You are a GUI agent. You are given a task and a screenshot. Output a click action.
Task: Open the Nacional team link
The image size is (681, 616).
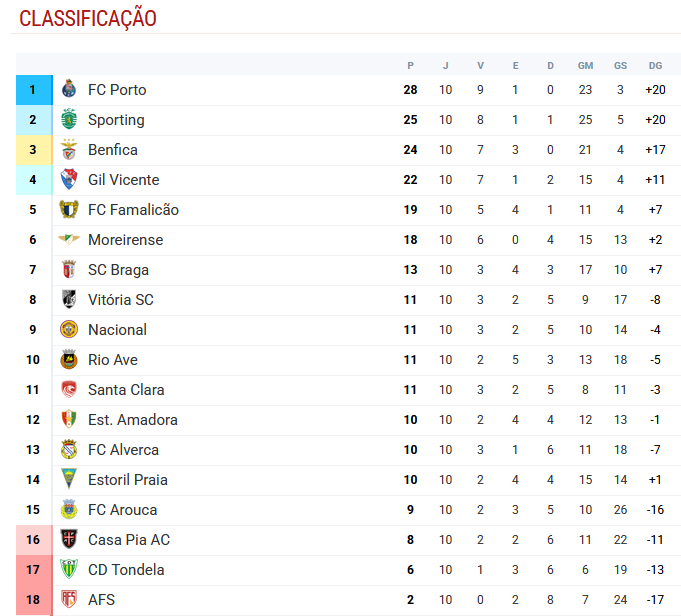[117, 330]
